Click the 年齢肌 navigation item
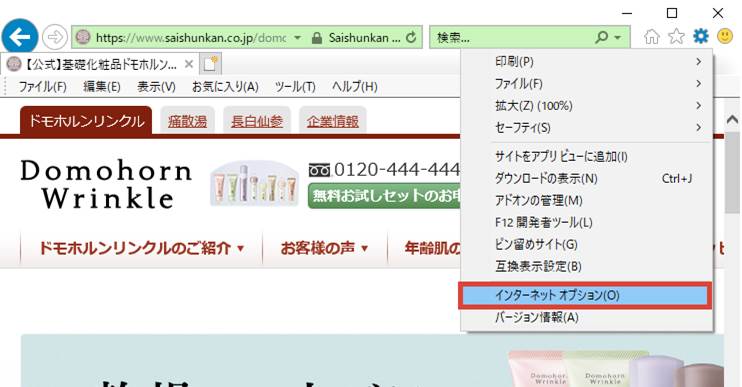This screenshot has height=387, width=742. [x=432, y=248]
